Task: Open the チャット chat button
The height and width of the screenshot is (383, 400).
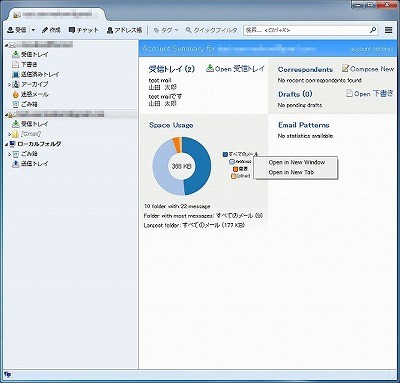Action: [x=84, y=30]
